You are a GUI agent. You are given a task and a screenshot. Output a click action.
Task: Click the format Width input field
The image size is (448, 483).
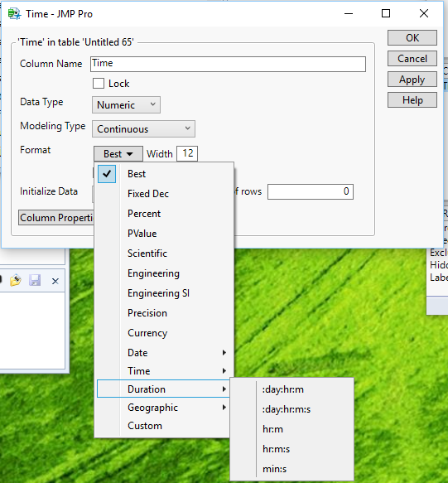point(187,153)
